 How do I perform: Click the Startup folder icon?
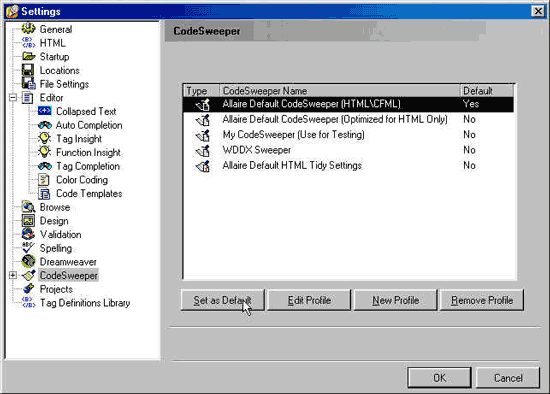tap(28, 56)
